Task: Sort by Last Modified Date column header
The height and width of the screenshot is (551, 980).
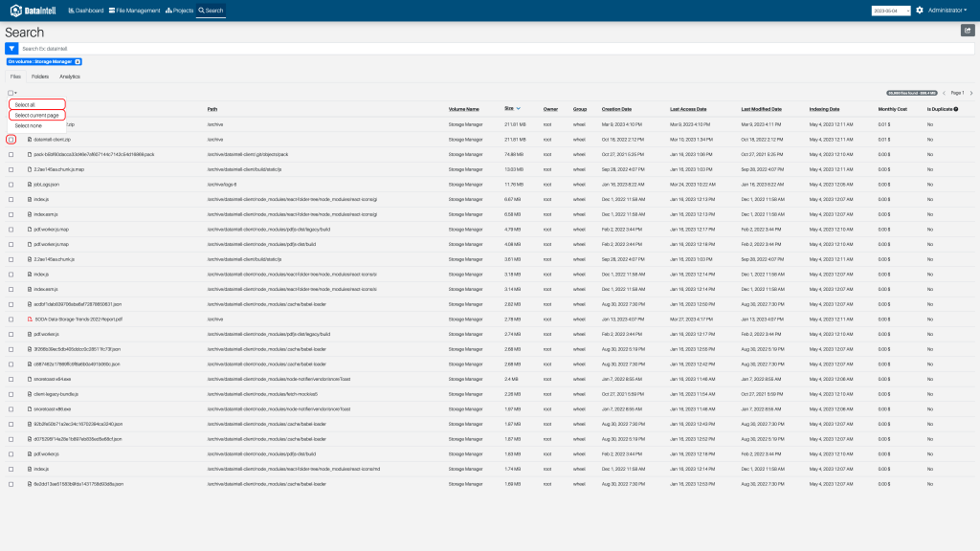Action: 761,109
